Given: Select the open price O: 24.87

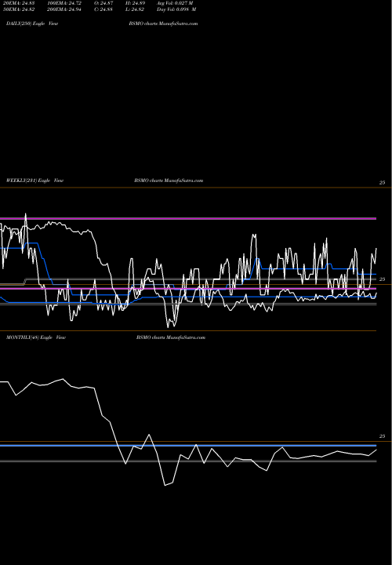Looking at the screenshot, I should pos(103,3).
